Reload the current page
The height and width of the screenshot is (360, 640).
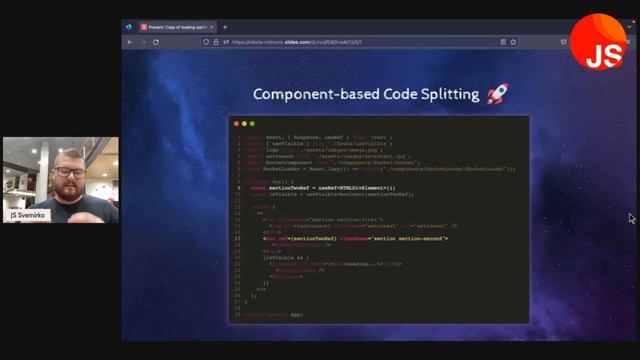click(x=156, y=42)
